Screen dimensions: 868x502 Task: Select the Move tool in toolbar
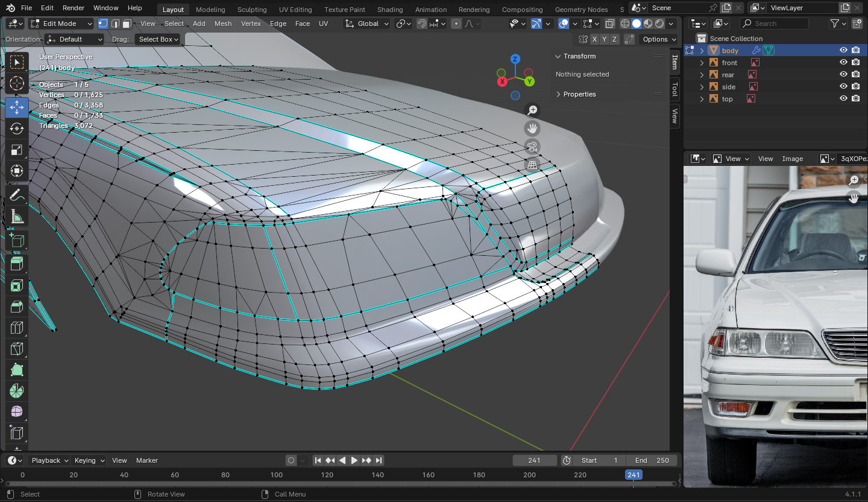[17, 107]
